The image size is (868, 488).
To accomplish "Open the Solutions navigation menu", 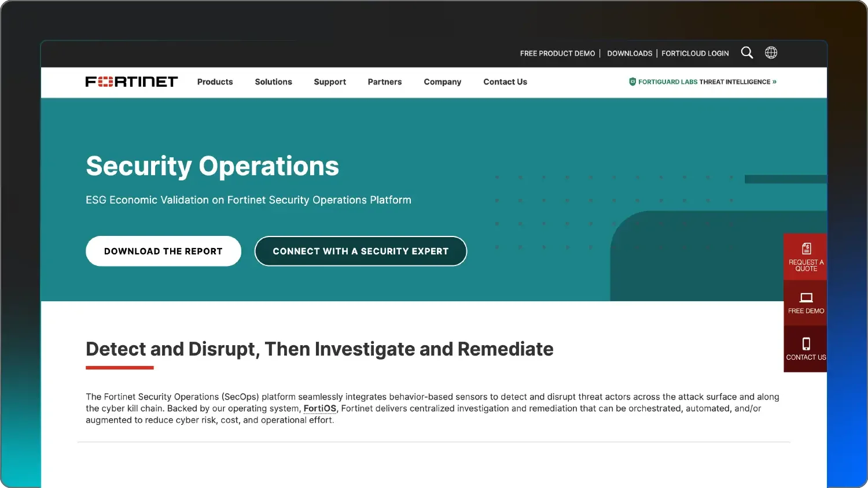I will (x=273, y=82).
